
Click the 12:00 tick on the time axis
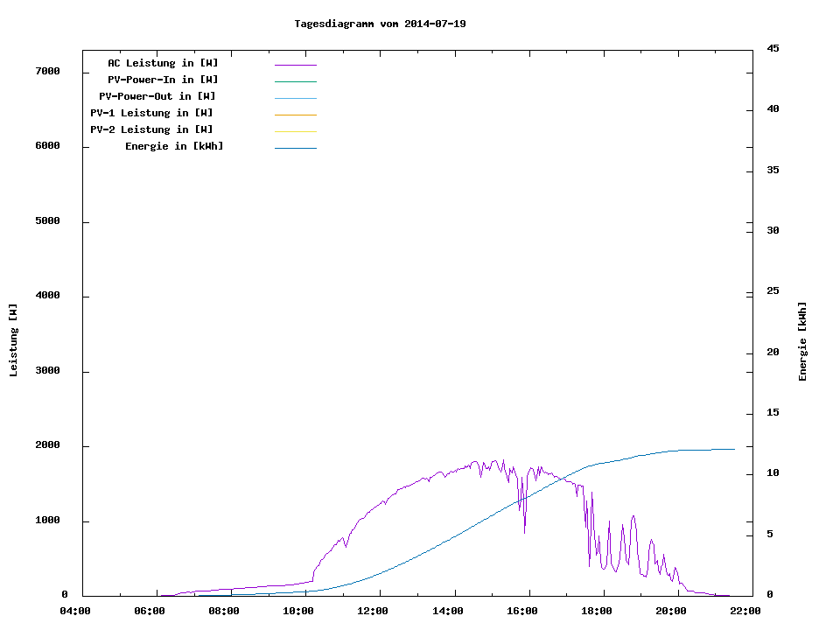[374, 611]
